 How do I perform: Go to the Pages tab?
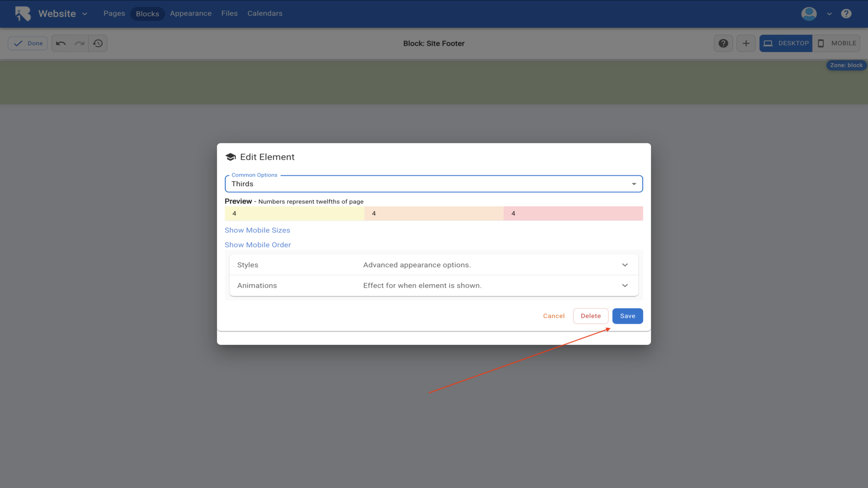(x=114, y=14)
